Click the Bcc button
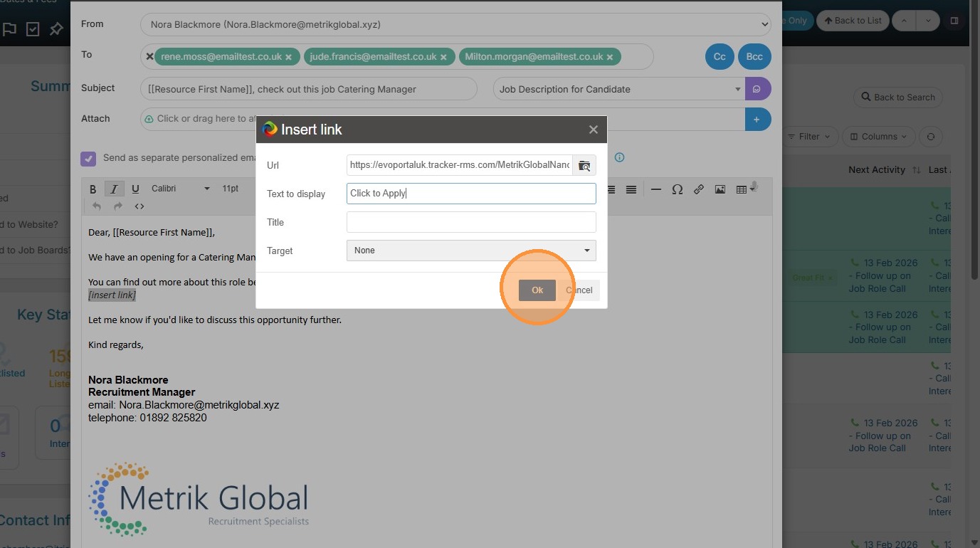This screenshot has height=548, width=980. (754, 57)
